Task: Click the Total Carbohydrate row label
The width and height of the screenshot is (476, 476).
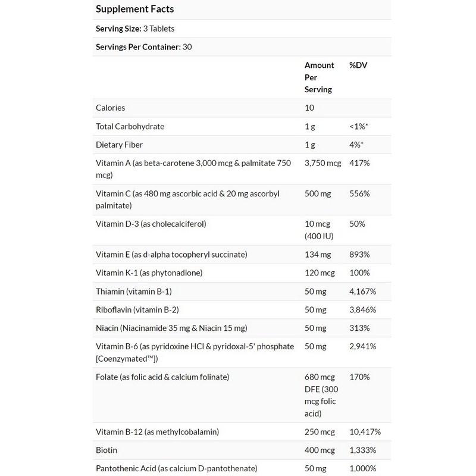Action: pyautogui.click(x=130, y=127)
